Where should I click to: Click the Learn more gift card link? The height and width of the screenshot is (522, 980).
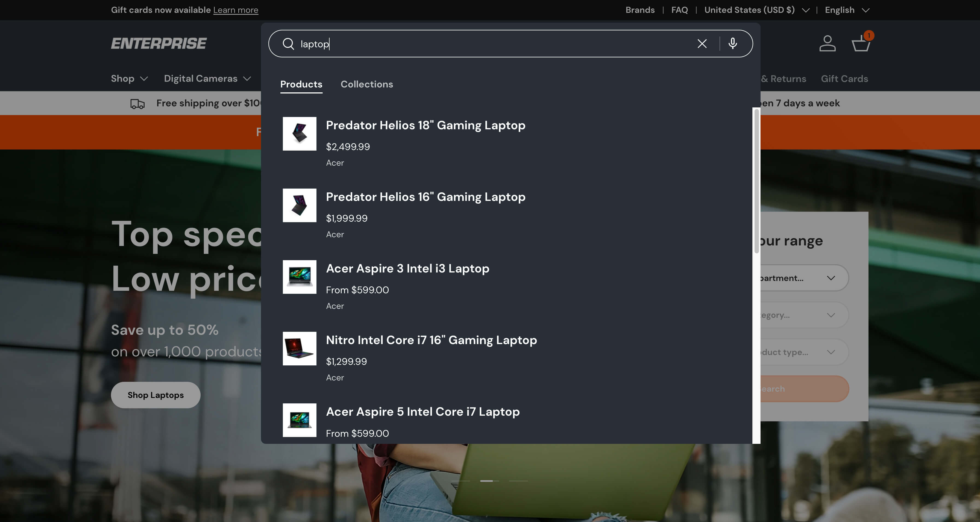click(236, 10)
